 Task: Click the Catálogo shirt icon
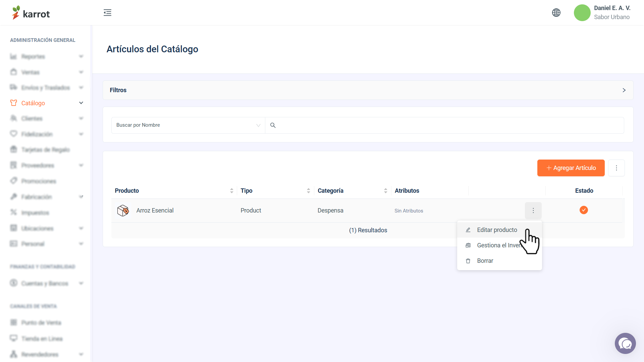[13, 103]
